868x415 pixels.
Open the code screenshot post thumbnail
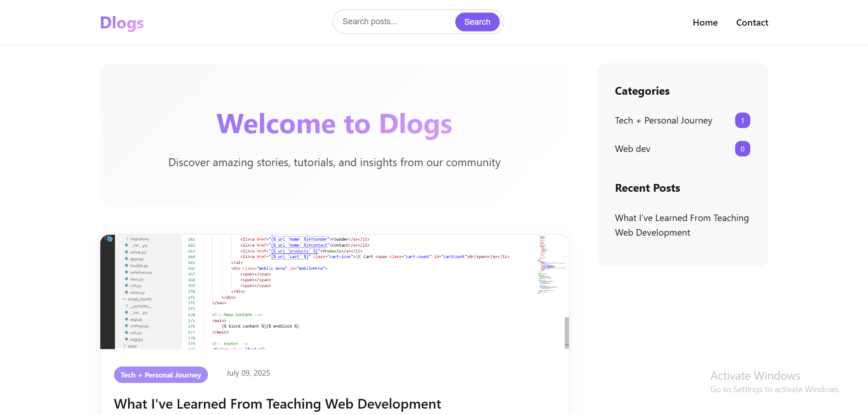(x=334, y=292)
